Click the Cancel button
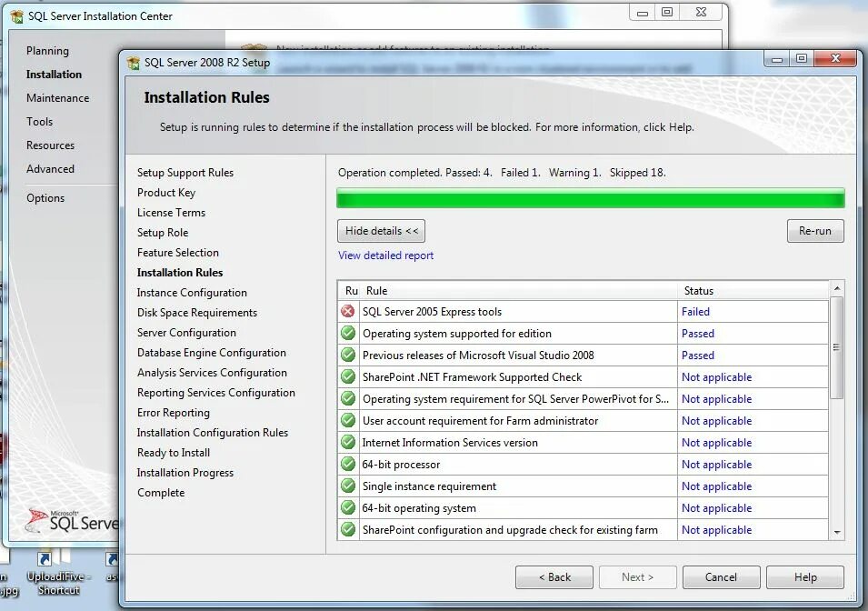Image resolution: width=868 pixels, height=611 pixels. 722,577
